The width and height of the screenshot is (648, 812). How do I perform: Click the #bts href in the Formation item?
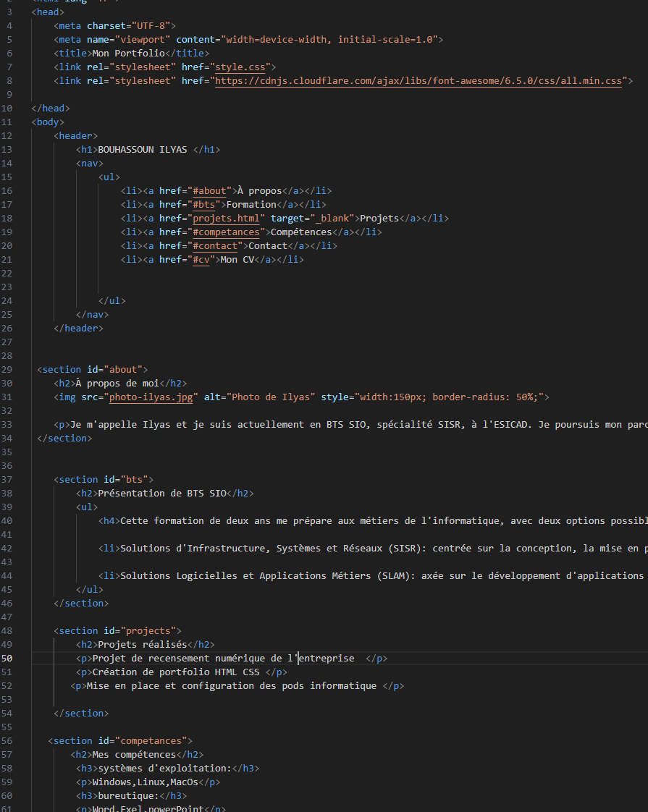point(203,205)
